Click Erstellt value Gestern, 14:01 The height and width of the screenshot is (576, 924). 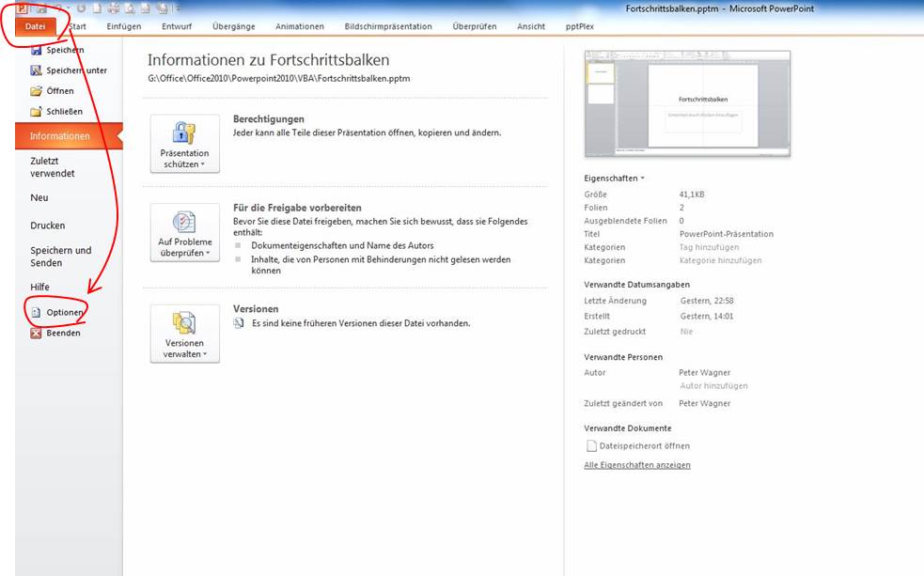click(707, 317)
